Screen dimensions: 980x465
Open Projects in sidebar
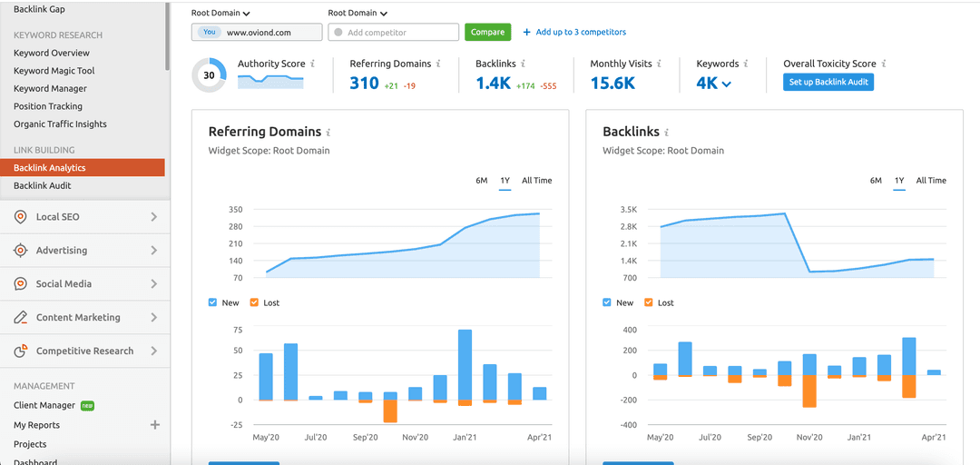30,444
